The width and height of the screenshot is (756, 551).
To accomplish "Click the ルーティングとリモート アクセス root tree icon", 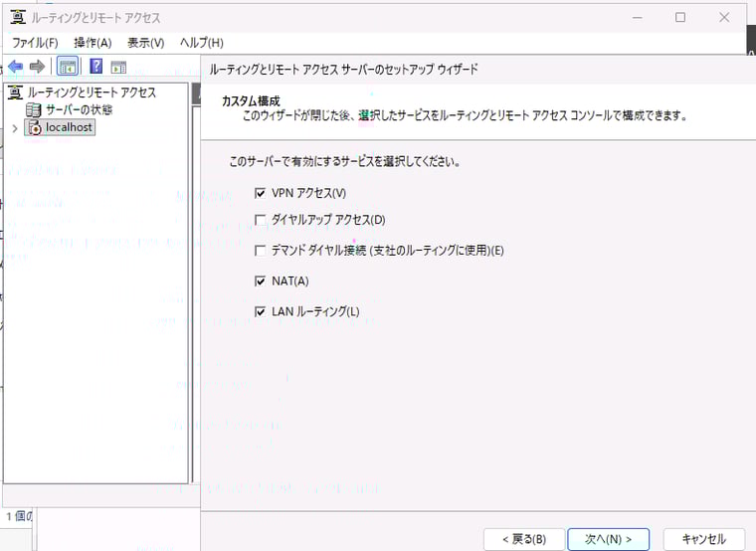I will [16, 92].
